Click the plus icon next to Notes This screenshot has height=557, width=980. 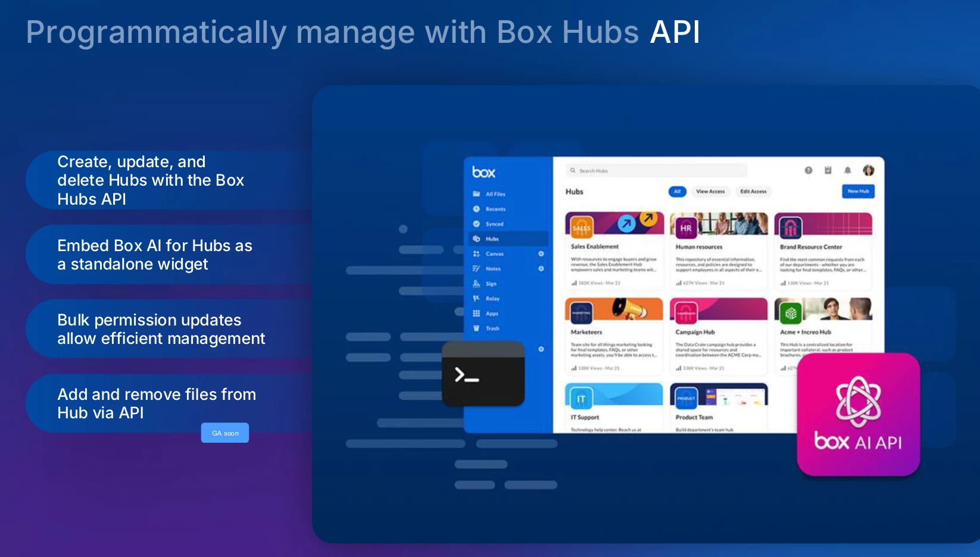(541, 268)
